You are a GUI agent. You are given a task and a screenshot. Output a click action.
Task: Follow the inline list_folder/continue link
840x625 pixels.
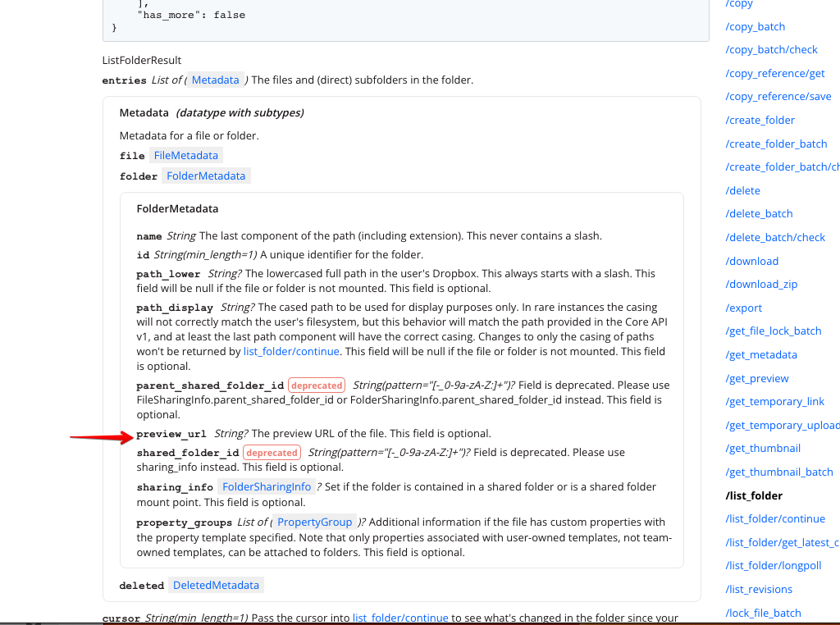point(291,351)
